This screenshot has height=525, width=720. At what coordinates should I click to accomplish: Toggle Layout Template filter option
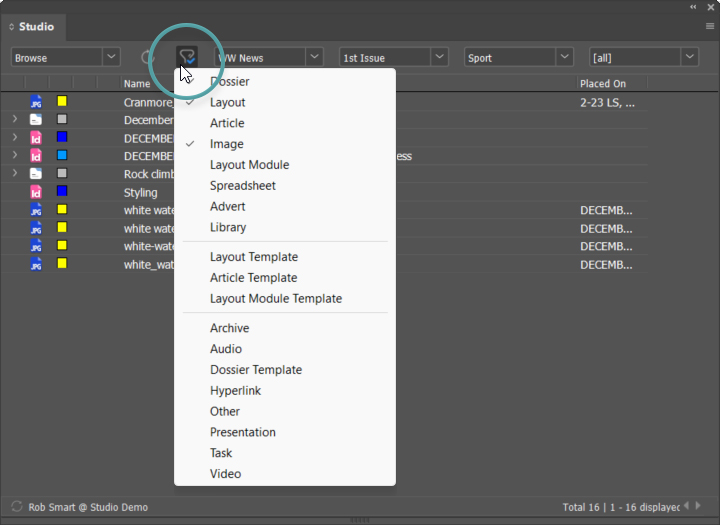(285, 257)
